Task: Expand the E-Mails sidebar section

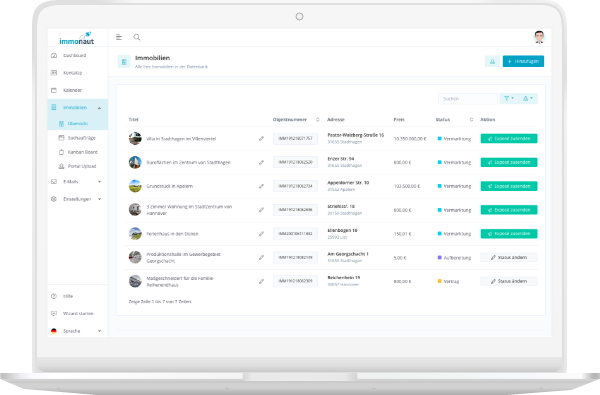Action: 77,181
